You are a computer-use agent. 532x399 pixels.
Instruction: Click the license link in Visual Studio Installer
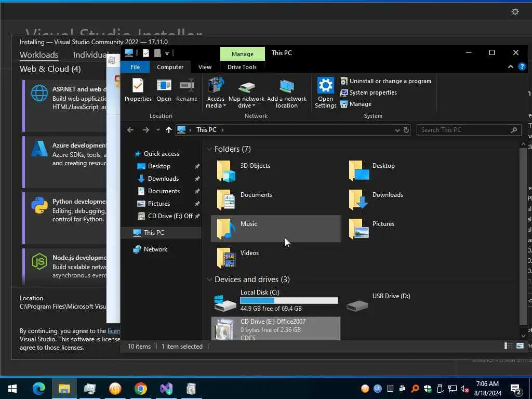click(114, 331)
